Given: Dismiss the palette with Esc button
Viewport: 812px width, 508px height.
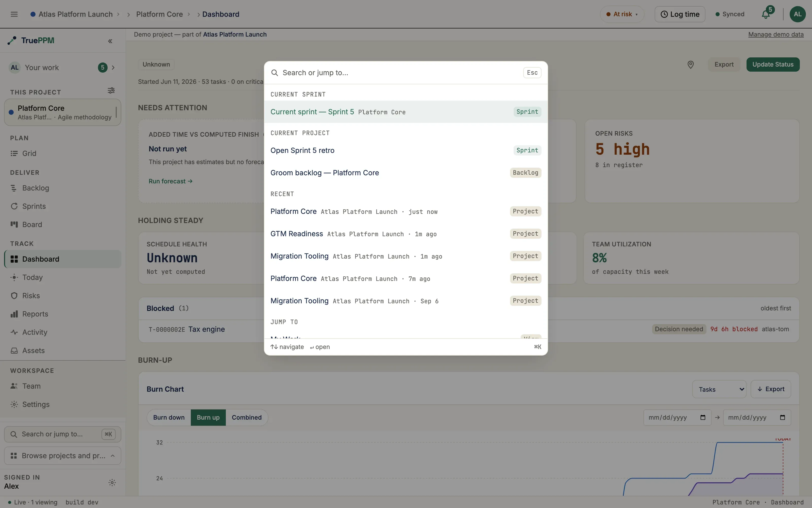Looking at the screenshot, I should point(532,73).
